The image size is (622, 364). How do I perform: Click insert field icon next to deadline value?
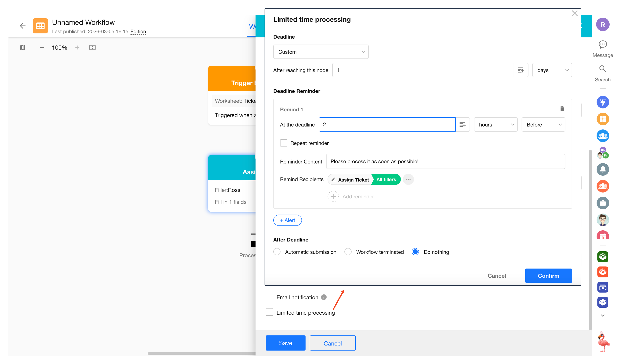[521, 70]
